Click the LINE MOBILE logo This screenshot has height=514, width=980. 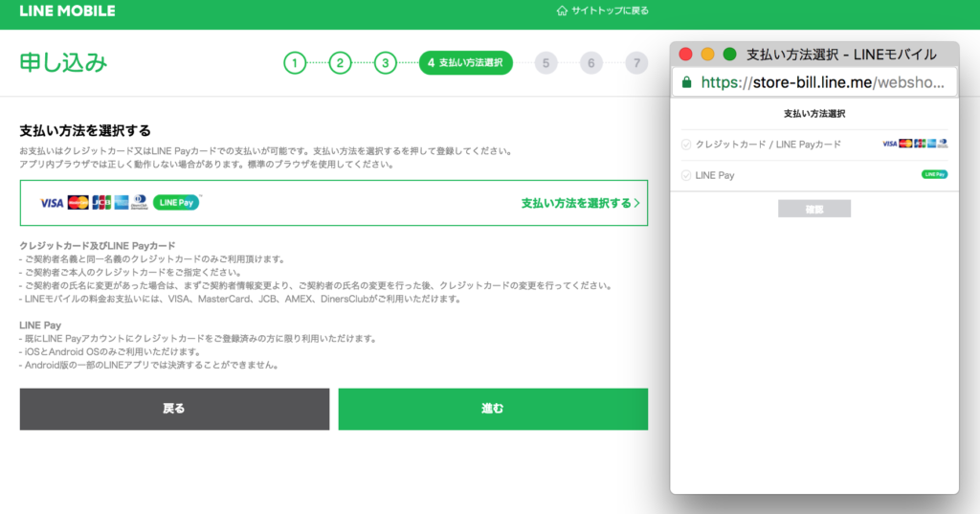tap(68, 11)
